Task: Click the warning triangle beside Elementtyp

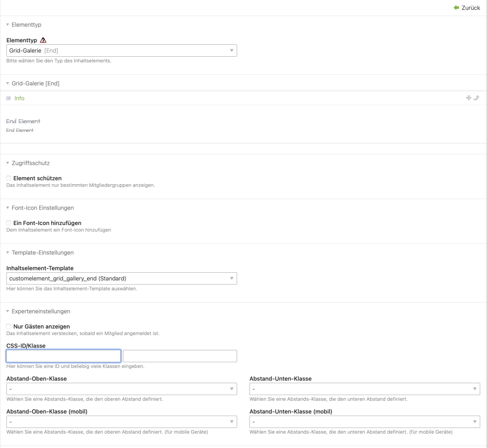Action: (43, 41)
